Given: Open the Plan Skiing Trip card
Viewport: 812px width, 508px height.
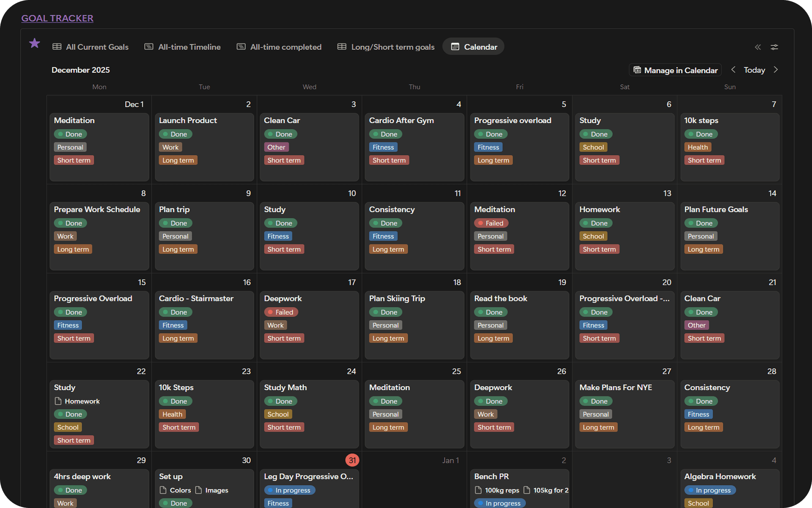Looking at the screenshot, I should (x=397, y=298).
